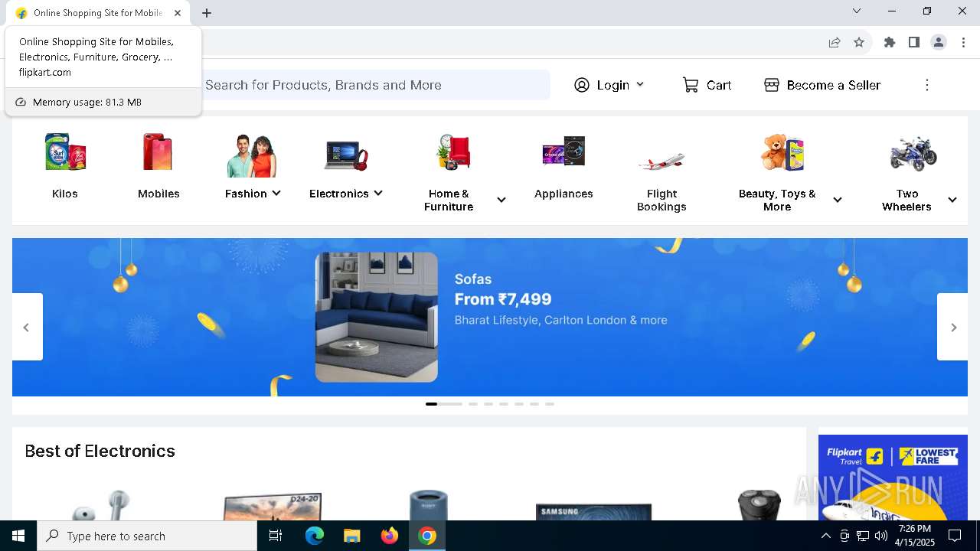This screenshot has width=980, height=551.
Task: Open Chrome tab search chevron
Action: point(857,11)
